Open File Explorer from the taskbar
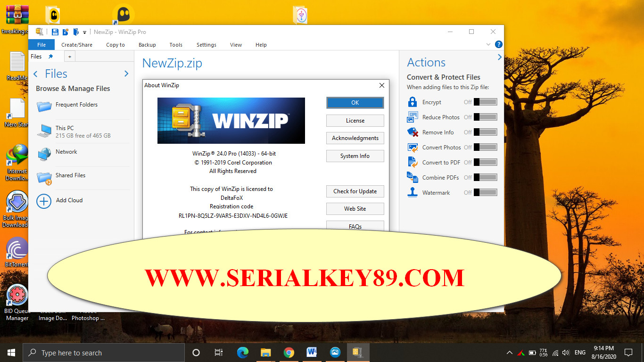 265,353
